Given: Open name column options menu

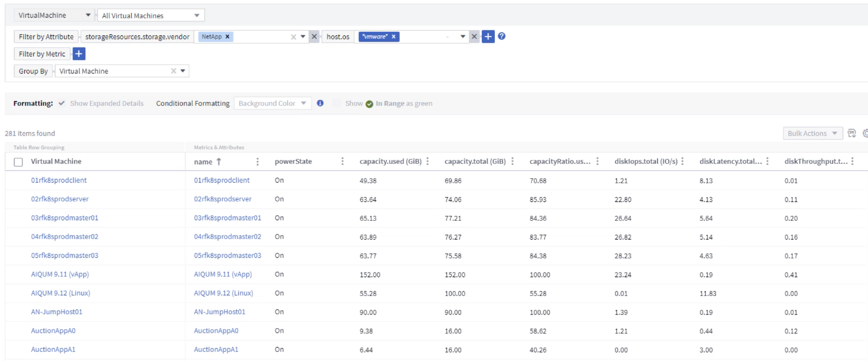Looking at the screenshot, I should tap(258, 161).
